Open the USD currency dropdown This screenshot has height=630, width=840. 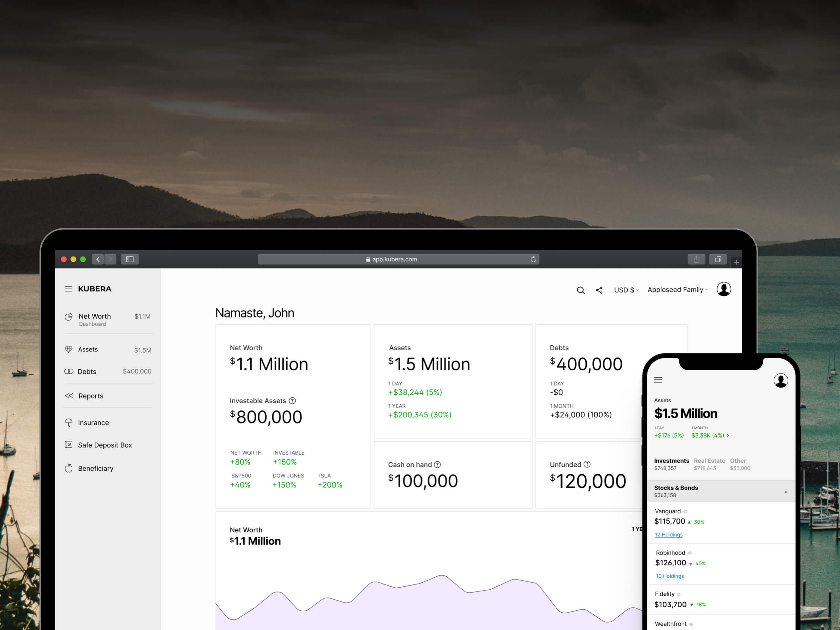(626, 290)
